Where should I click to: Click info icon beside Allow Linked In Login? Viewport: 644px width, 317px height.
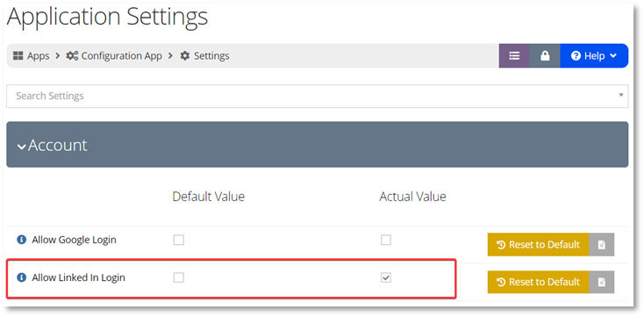pyautogui.click(x=21, y=278)
